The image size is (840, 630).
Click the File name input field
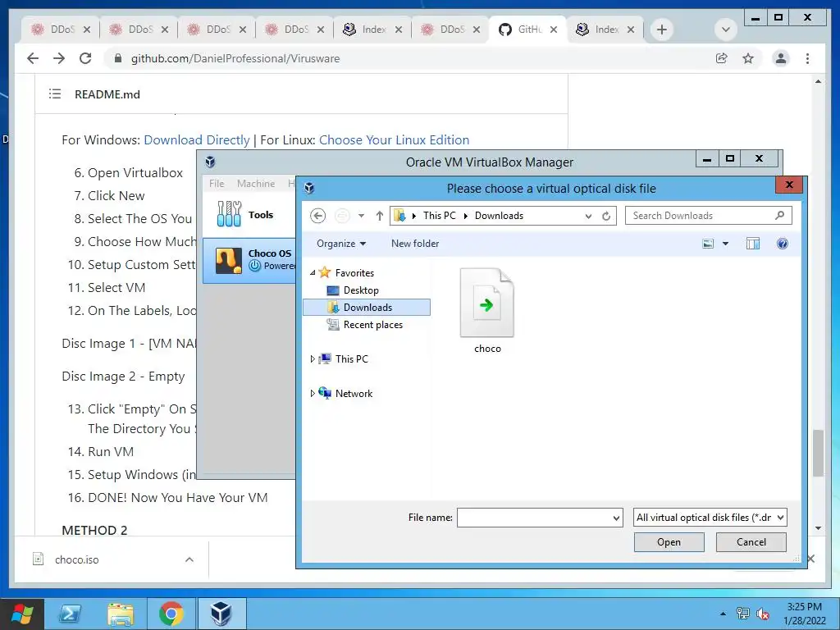(533, 518)
